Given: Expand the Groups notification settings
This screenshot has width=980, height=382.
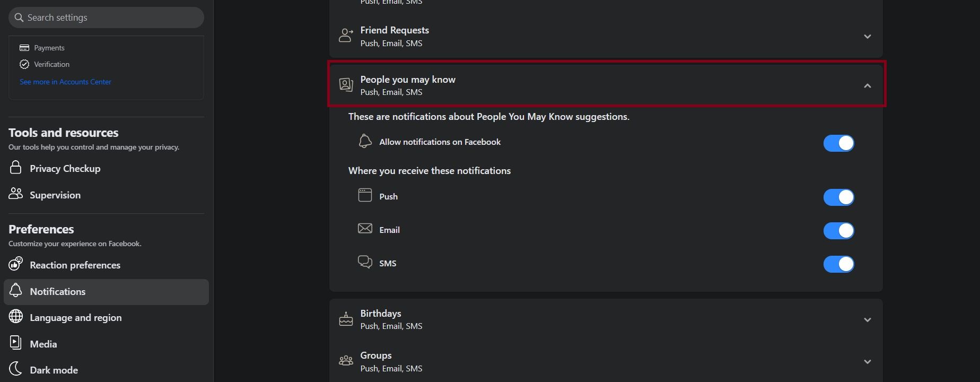Looking at the screenshot, I should click(868, 361).
